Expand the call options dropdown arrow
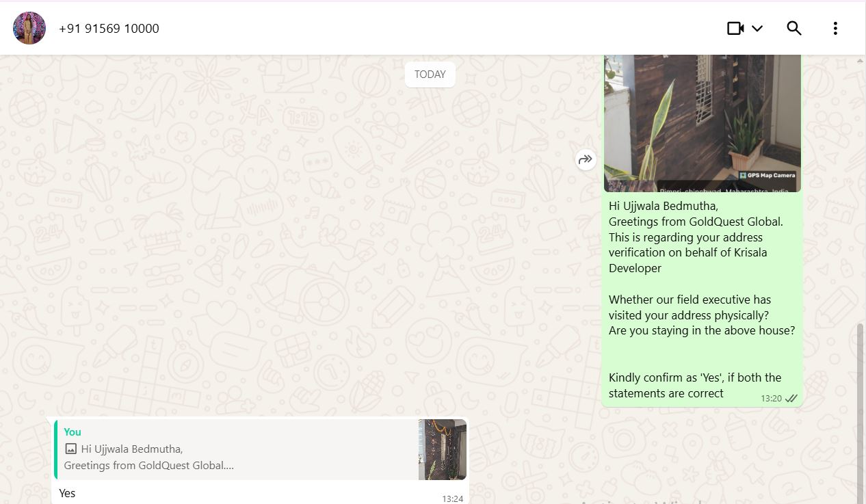 click(x=757, y=28)
